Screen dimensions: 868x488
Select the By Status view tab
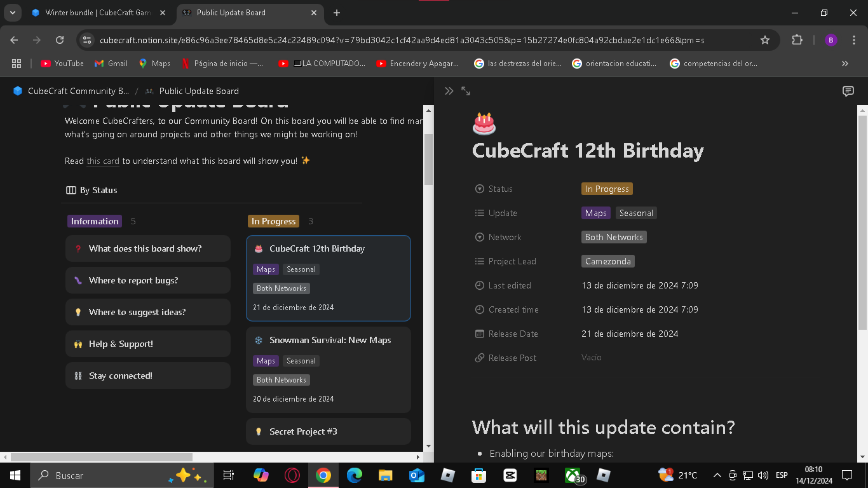tap(92, 190)
